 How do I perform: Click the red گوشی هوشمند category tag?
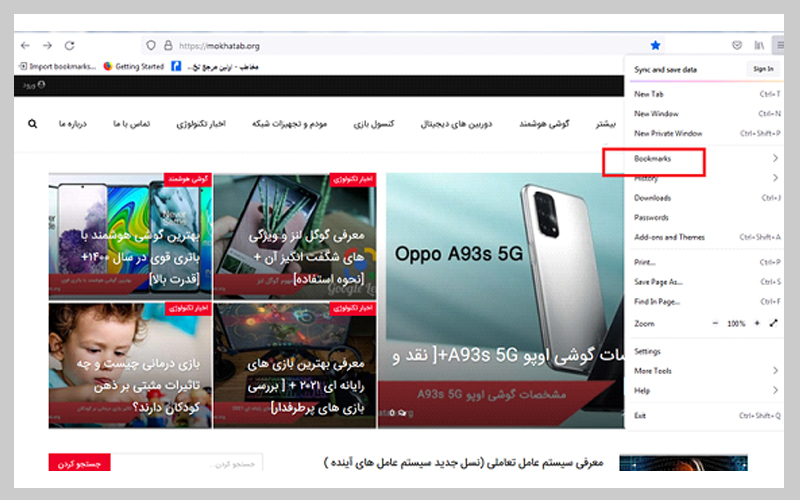pyautogui.click(x=188, y=179)
